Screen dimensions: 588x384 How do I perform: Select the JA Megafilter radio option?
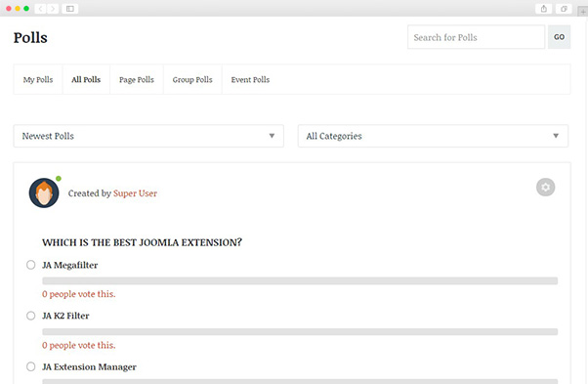30,265
